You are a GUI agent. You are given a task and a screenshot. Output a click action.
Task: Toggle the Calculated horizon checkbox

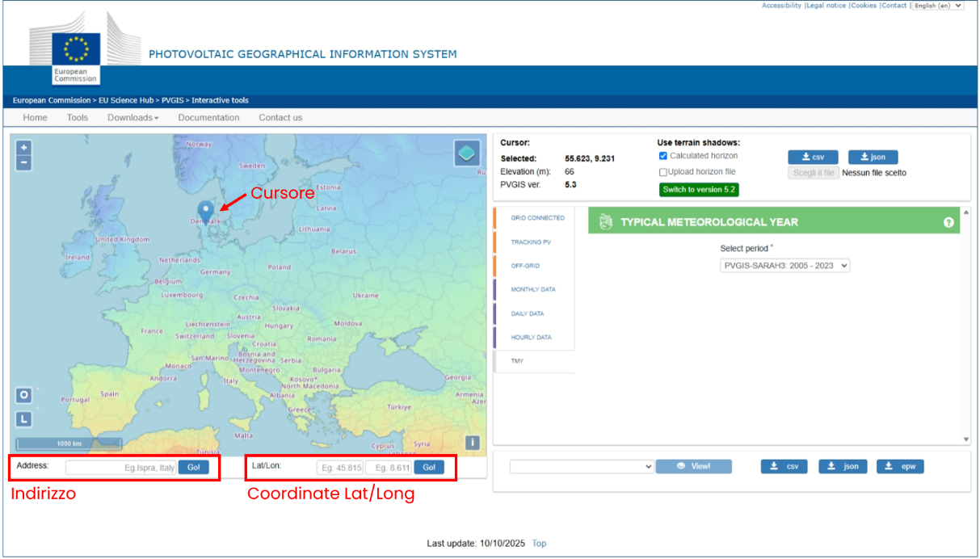[663, 156]
